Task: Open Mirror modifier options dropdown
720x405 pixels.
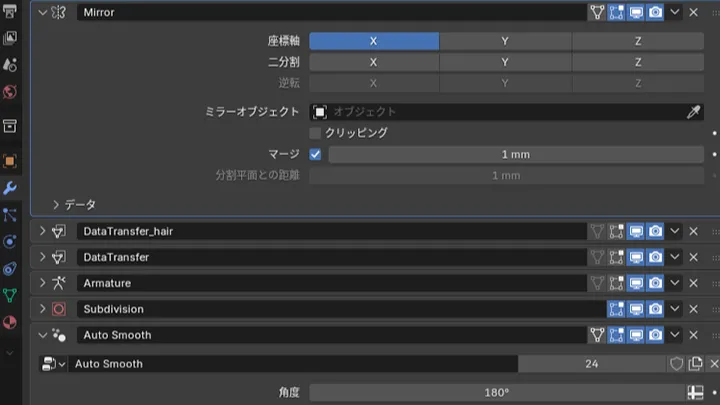Action: click(675, 12)
